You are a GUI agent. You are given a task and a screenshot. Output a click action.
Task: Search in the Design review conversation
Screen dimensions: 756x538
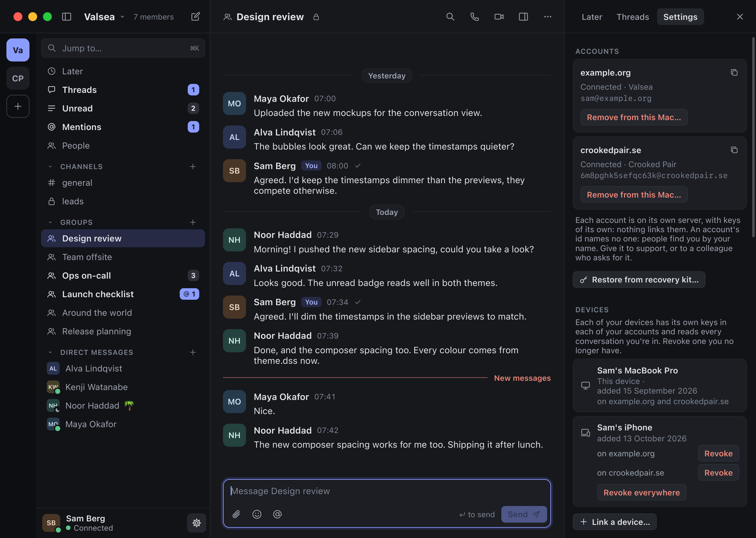point(450,17)
